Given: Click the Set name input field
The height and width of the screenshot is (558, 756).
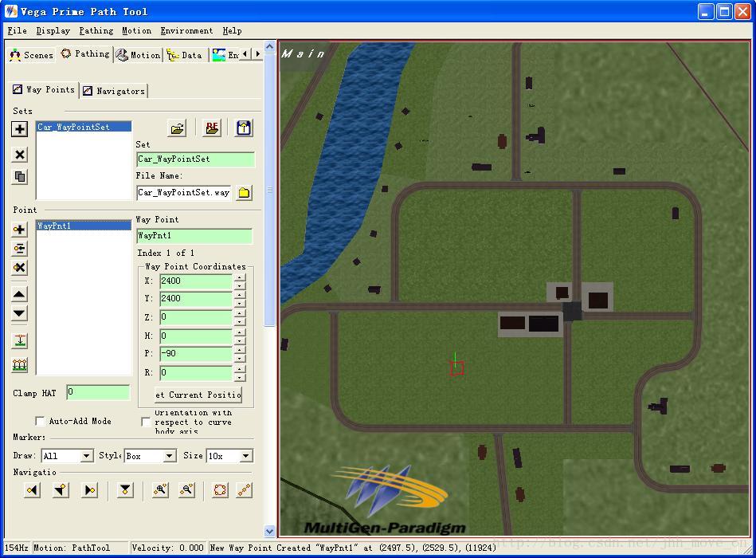Looking at the screenshot, I should (x=195, y=159).
